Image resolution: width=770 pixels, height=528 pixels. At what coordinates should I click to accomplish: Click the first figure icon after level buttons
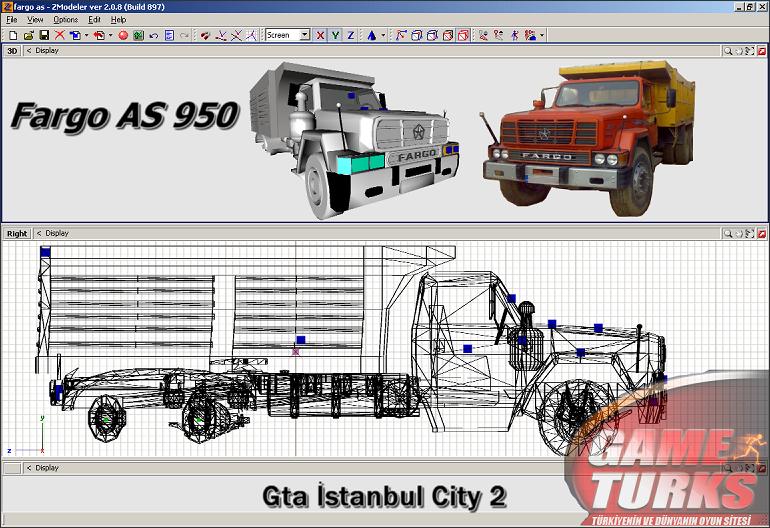(484, 35)
